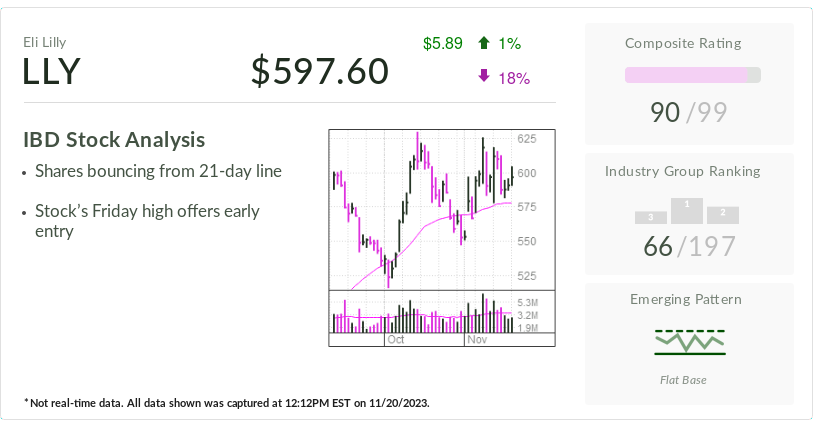This screenshot has width=816, height=430.
Task: Click the LLY ticker symbol
Action: 51,72
